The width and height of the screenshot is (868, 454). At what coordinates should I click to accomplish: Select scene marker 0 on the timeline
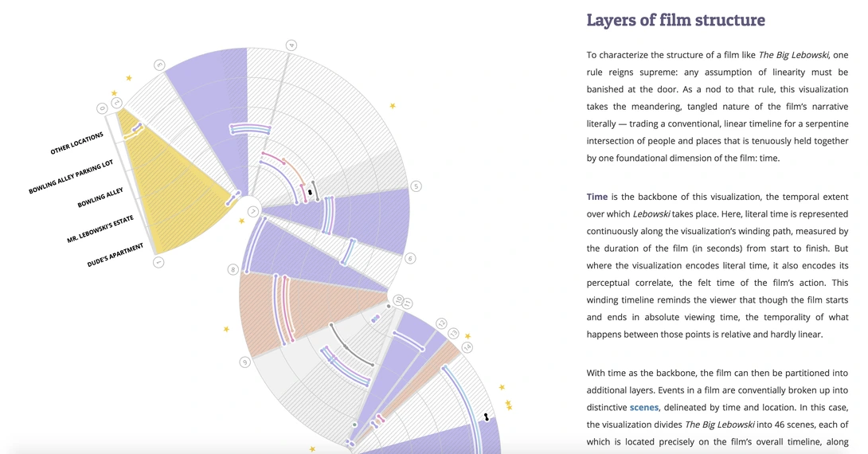(102, 108)
